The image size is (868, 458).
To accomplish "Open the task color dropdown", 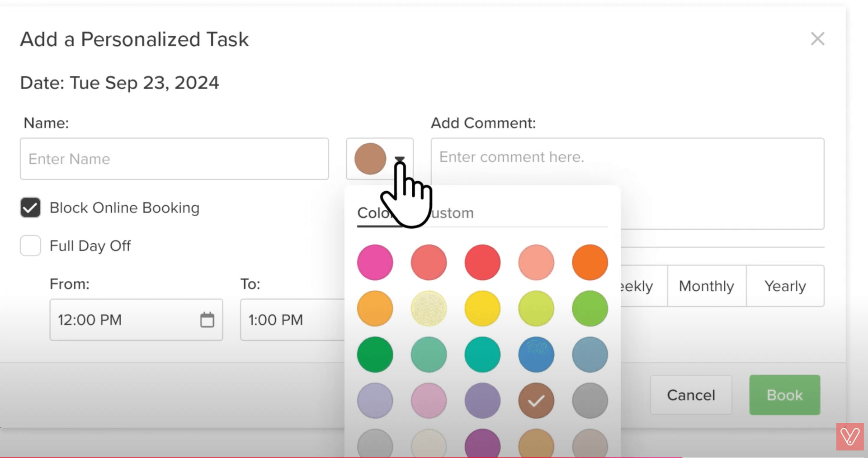I will coord(400,159).
